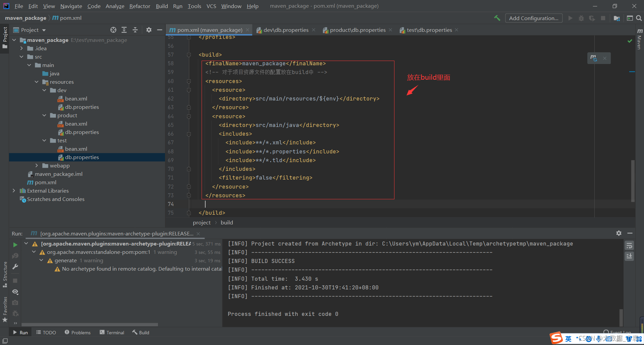Toggle scroll to end icon beside the console
The width and height of the screenshot is (644, 345).
[629, 256]
